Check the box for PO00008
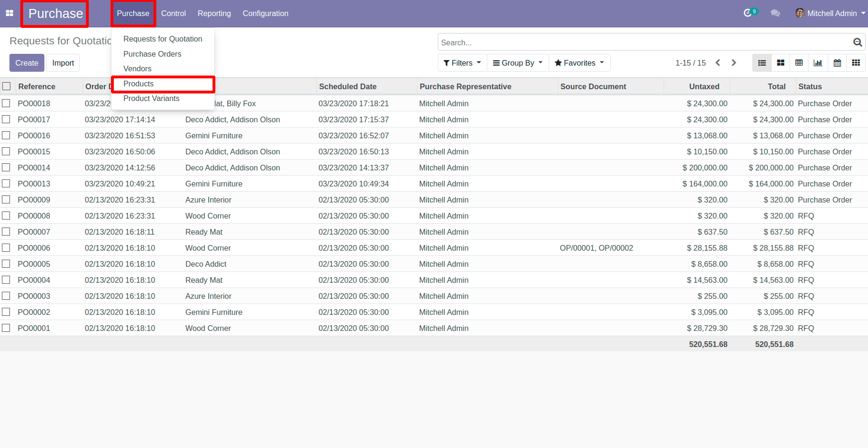Image resolution: width=868 pixels, height=448 pixels. (6, 216)
